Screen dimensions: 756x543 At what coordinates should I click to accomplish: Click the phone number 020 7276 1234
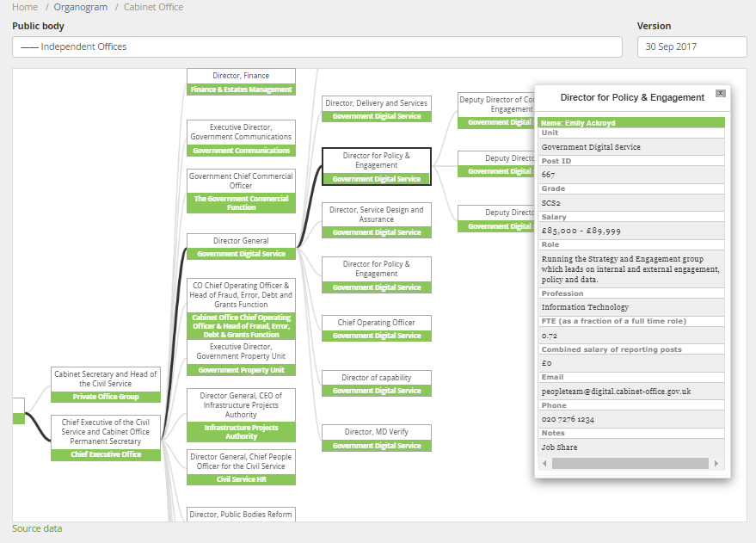(x=568, y=420)
